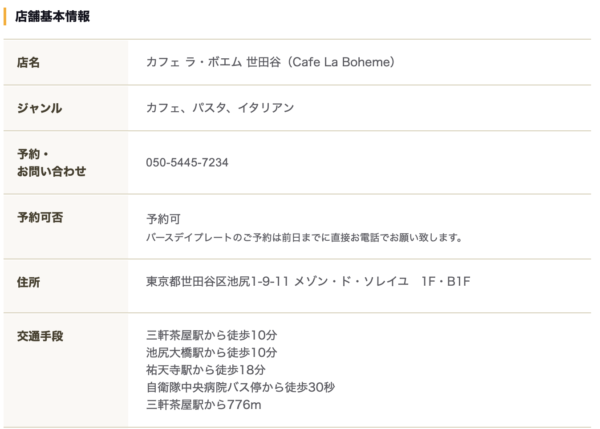The image size is (600, 429).
Task: Click the 店舗基本情報 section heading
Action: click(52, 16)
